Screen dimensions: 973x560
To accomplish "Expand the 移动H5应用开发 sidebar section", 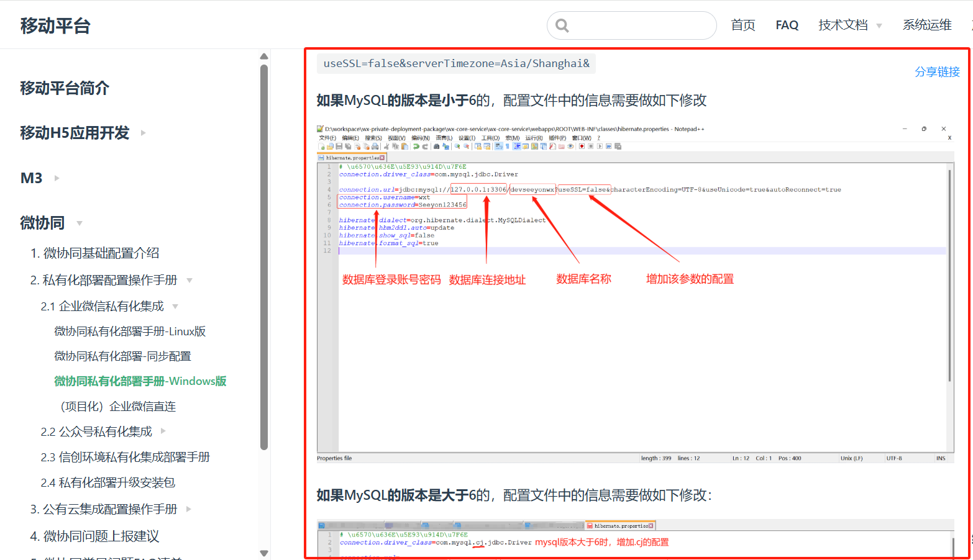I will [142, 132].
